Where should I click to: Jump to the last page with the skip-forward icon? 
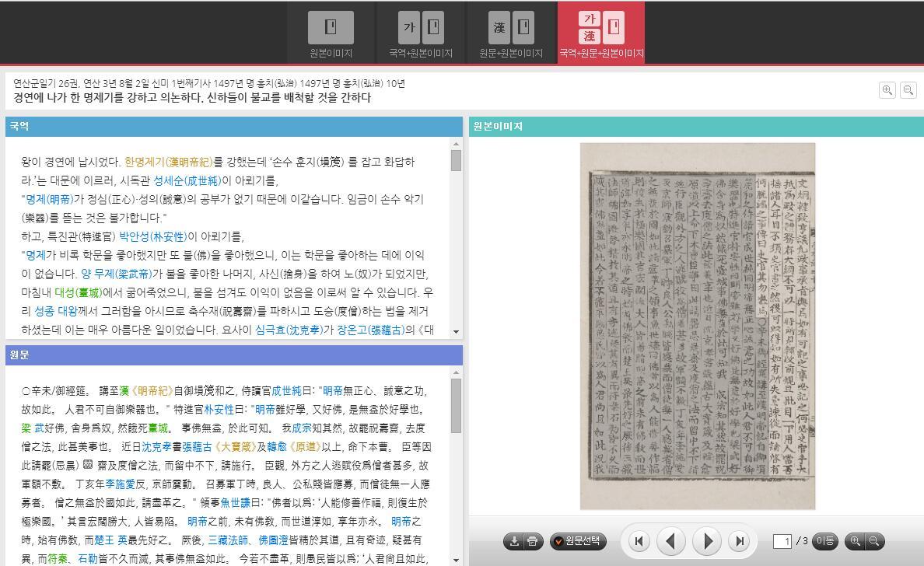(x=740, y=542)
